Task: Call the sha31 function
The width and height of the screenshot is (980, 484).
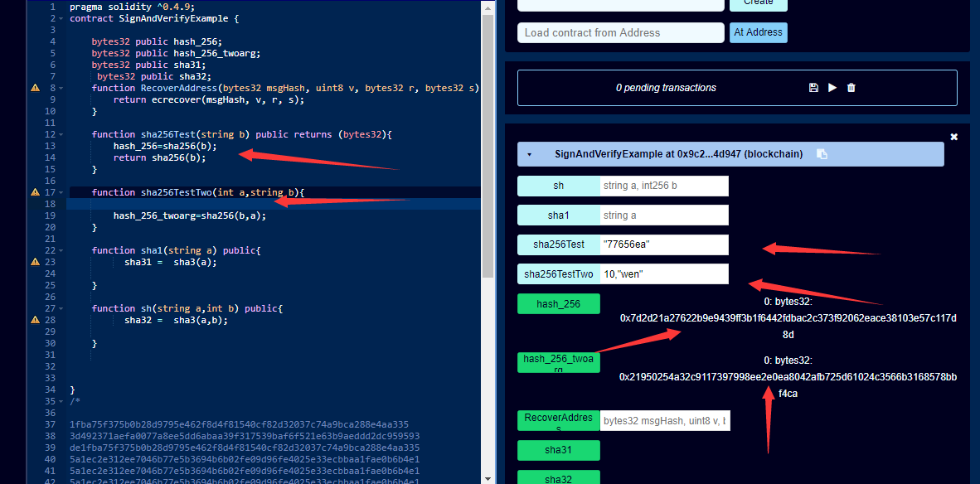Action: [558, 450]
